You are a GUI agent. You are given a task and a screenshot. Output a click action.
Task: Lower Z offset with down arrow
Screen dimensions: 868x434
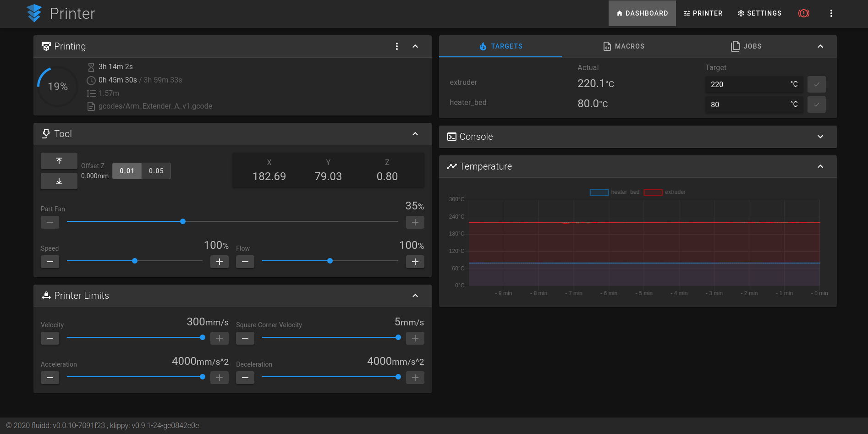pyautogui.click(x=59, y=181)
